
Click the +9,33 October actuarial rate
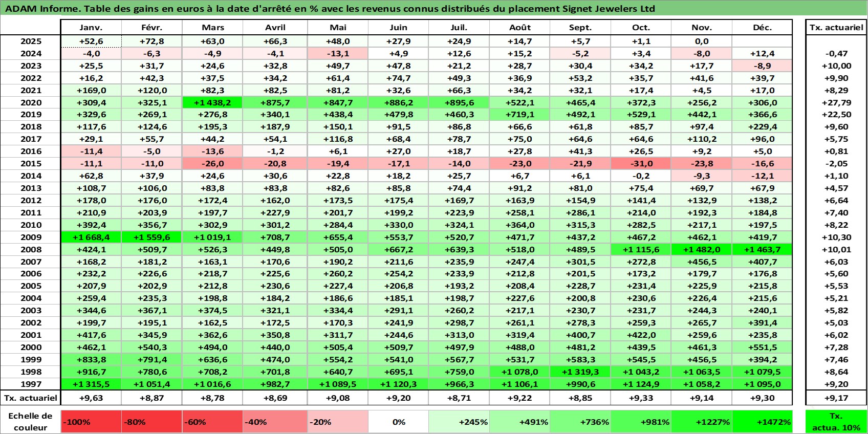641,398
